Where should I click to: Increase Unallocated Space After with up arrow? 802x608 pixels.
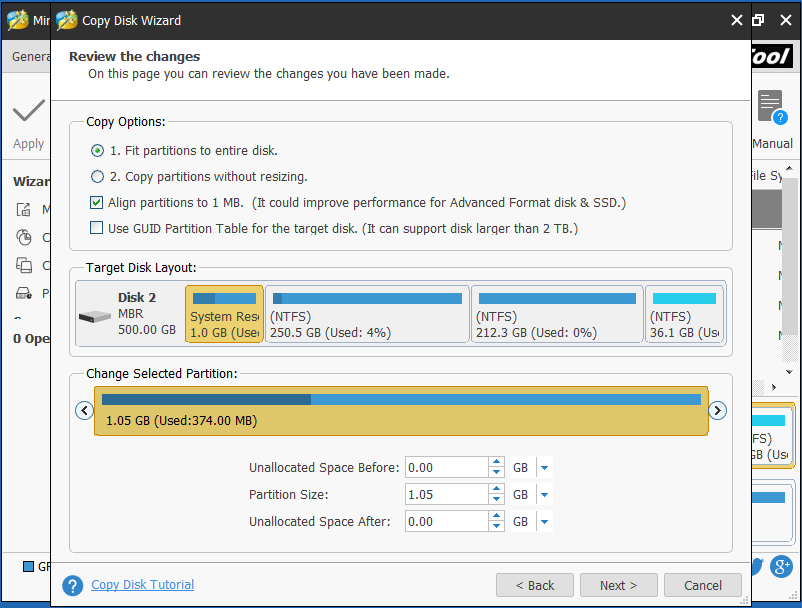496,516
